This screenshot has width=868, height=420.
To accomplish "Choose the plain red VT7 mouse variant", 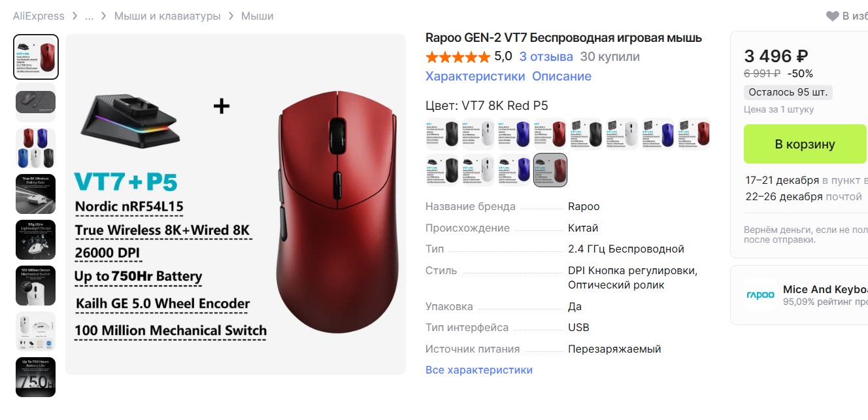I will tap(550, 134).
